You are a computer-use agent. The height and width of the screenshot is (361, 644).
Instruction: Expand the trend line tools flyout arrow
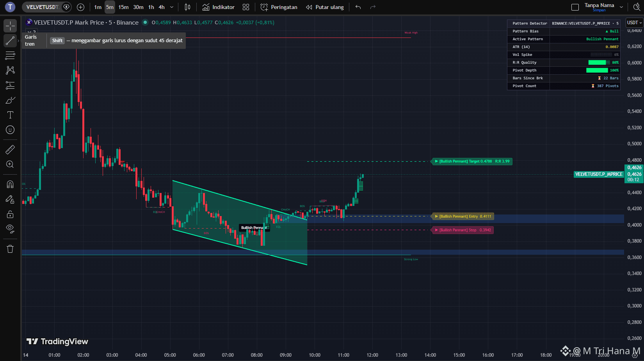pyautogui.click(x=18, y=41)
